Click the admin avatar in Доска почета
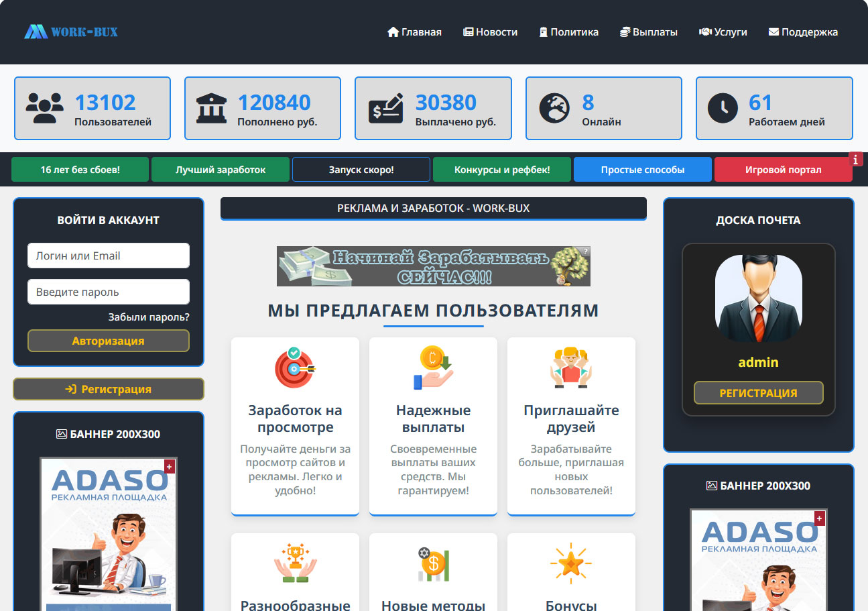Image resolution: width=868 pixels, height=611 pixels. pos(758,298)
